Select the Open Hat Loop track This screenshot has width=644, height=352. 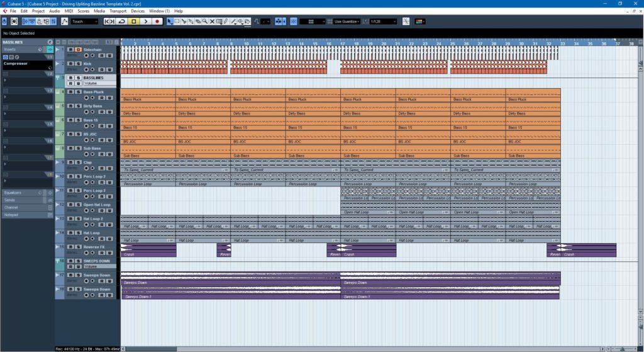click(97, 205)
